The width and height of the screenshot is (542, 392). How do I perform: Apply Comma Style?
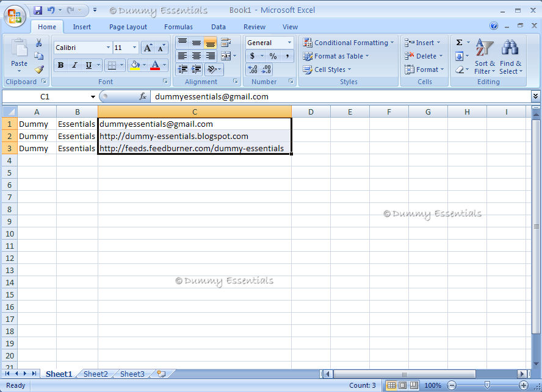287,56
